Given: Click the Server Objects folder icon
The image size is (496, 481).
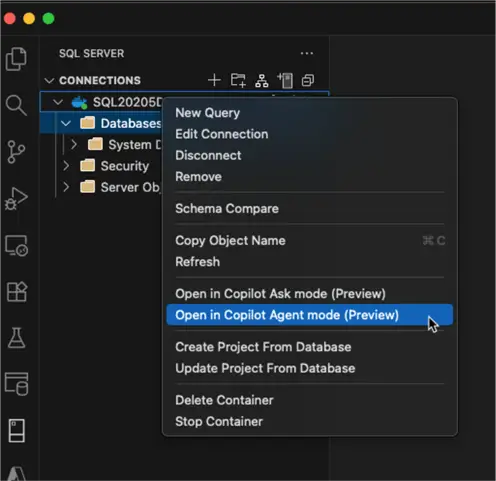Looking at the screenshot, I should coord(88,187).
